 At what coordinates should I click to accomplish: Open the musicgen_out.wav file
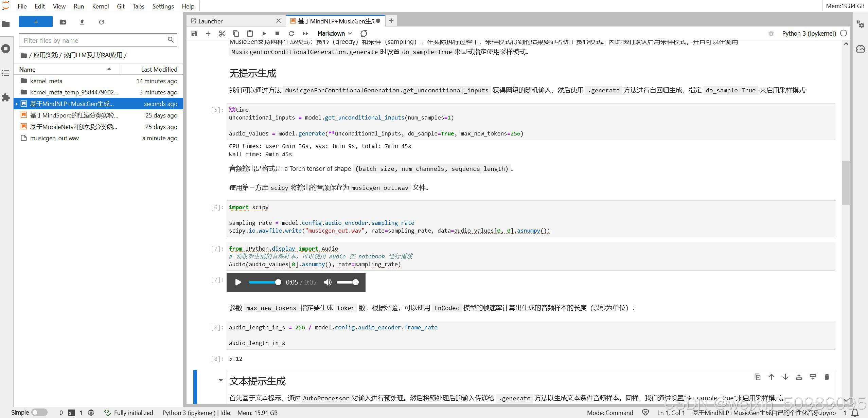point(54,138)
